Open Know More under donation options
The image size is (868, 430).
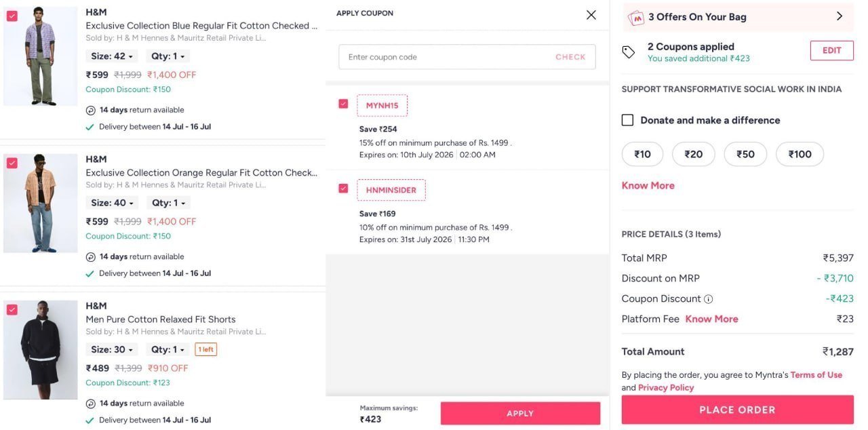click(x=648, y=185)
